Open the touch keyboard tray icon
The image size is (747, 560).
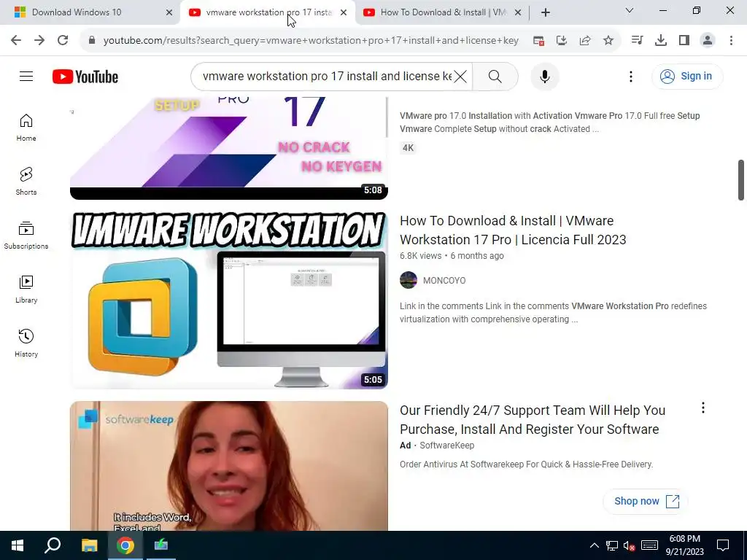click(x=649, y=545)
